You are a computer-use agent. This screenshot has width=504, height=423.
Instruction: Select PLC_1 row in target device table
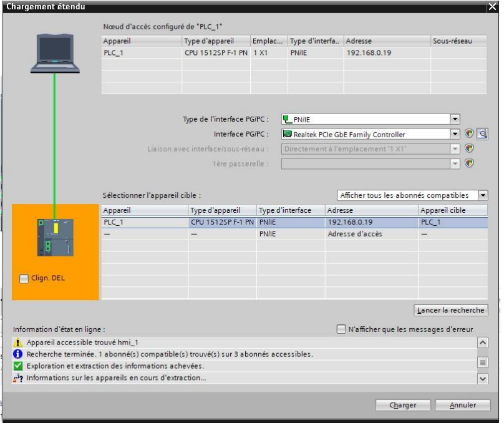point(294,222)
